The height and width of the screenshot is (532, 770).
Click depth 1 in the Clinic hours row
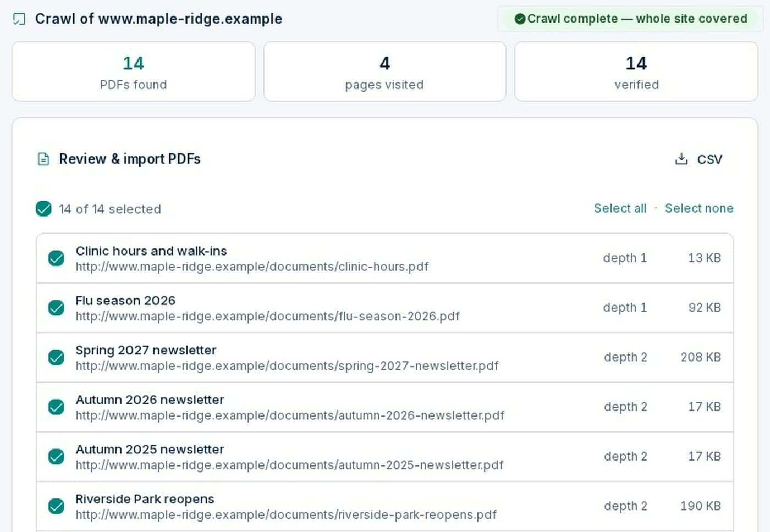point(625,258)
